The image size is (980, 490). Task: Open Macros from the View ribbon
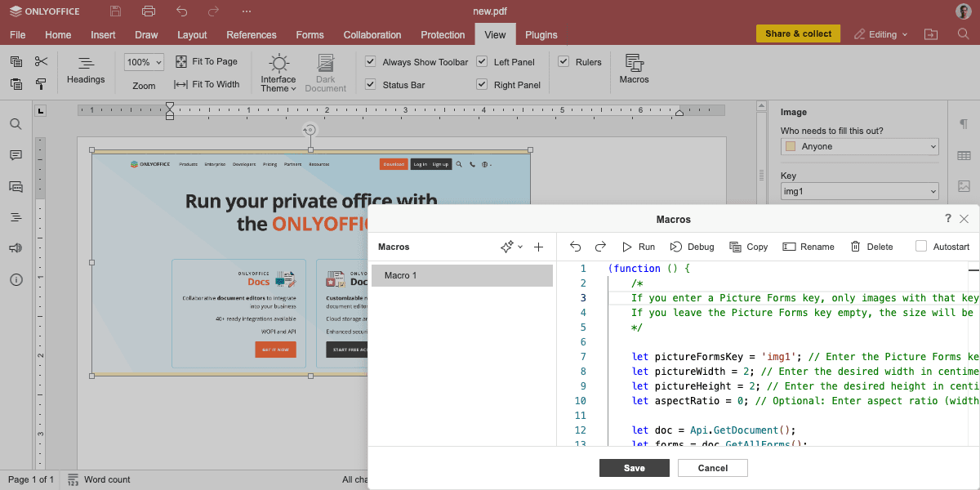[634, 70]
